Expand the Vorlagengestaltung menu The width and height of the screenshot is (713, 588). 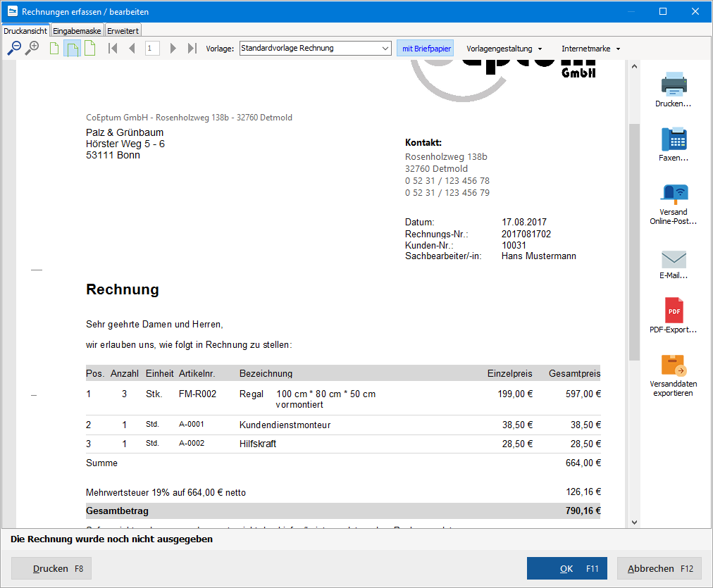click(504, 49)
